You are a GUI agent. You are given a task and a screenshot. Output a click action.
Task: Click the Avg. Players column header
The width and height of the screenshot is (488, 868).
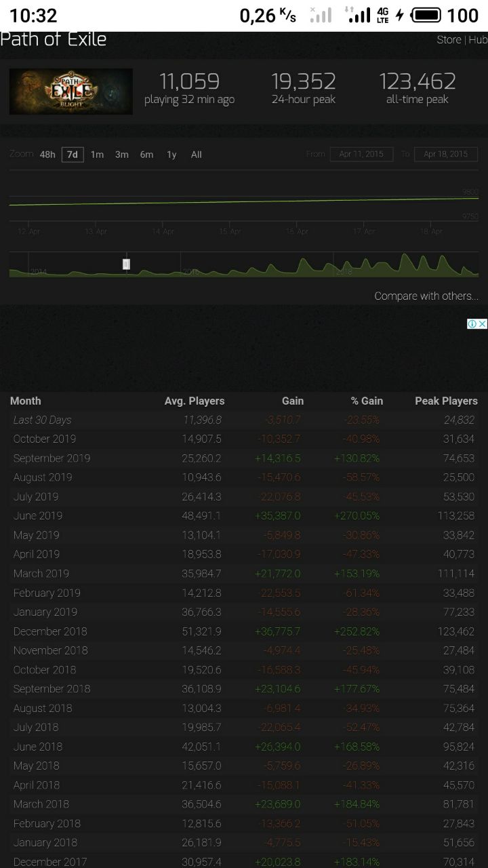tap(195, 401)
